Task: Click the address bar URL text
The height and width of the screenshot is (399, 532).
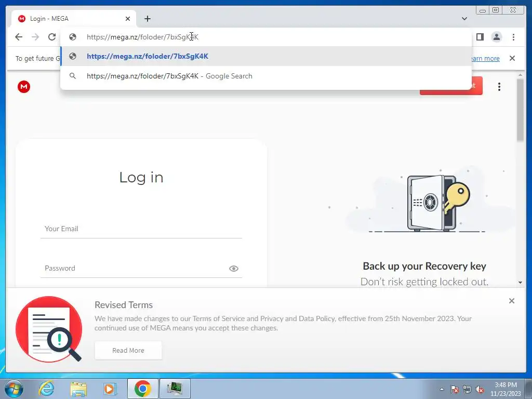Action: click(142, 37)
